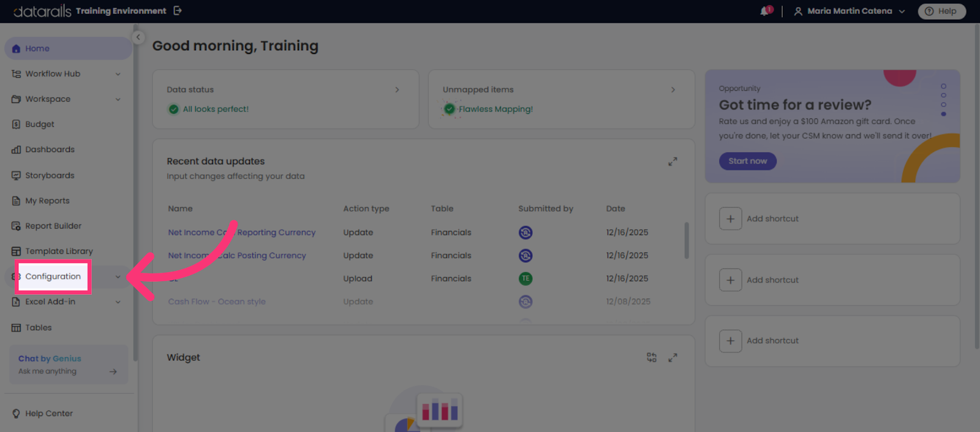Click the TE avatar in Upload row
The width and height of the screenshot is (980, 432).
(526, 278)
